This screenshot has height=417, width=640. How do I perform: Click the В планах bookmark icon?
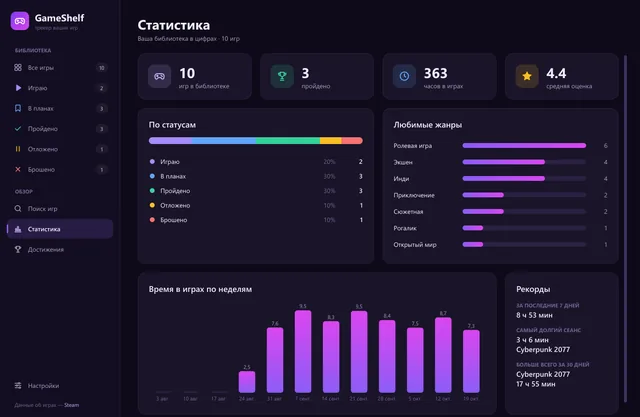(18, 108)
